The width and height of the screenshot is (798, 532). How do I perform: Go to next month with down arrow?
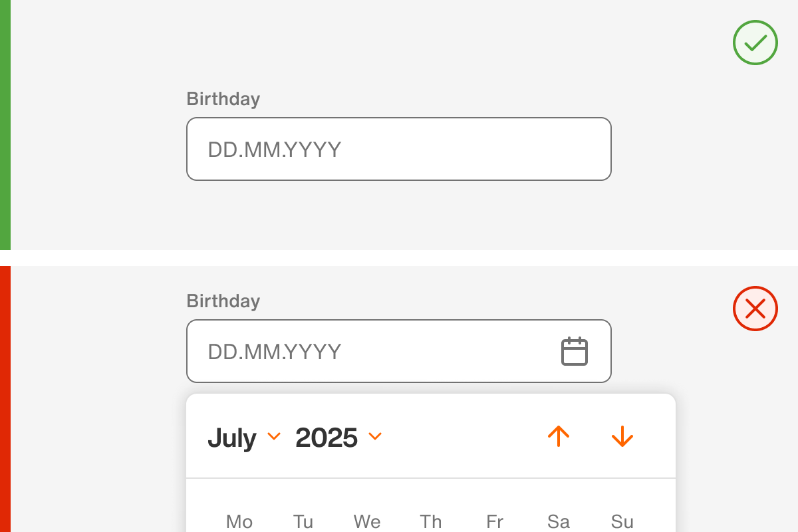(622, 436)
